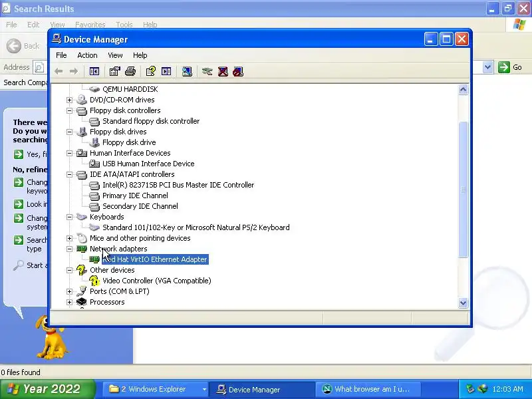This screenshot has width=532, height=399.
Task: Open Tools menu in Search Results window
Action: [124, 25]
